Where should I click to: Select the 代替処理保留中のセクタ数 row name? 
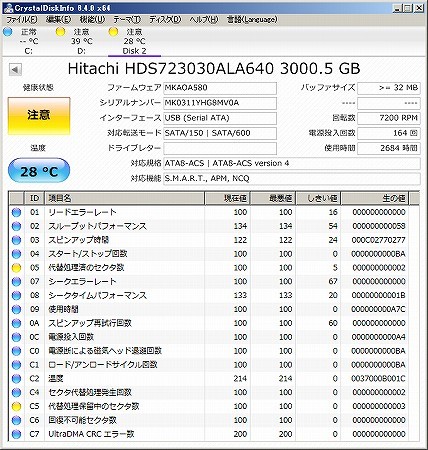[94, 406]
